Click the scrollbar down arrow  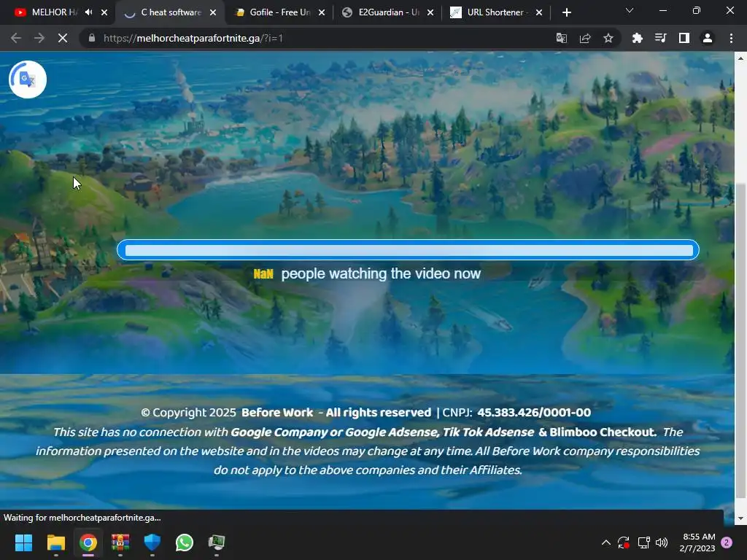(741, 518)
